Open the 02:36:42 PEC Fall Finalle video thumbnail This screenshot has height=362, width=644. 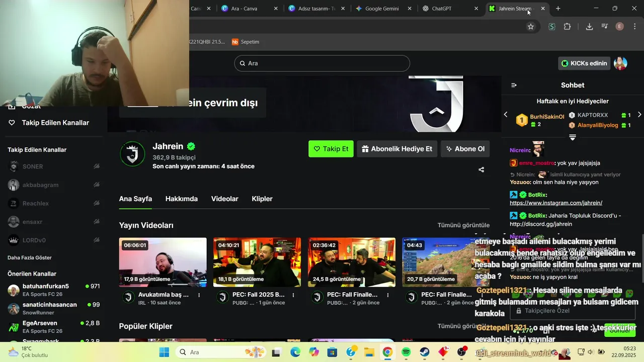(x=352, y=262)
